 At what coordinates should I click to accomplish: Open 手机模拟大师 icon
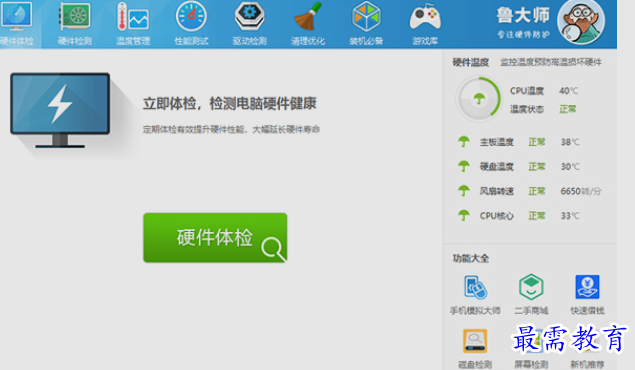coord(475,287)
